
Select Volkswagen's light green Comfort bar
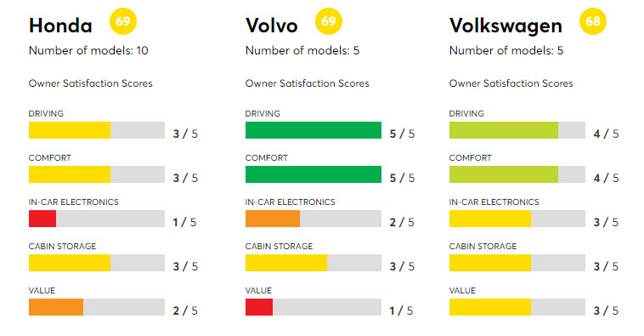504,174
